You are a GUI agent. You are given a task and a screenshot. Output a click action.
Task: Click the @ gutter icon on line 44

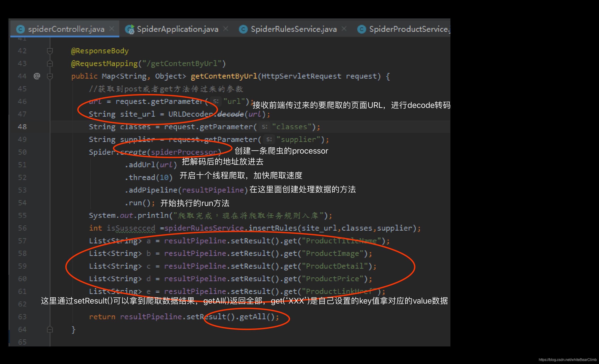(x=37, y=76)
